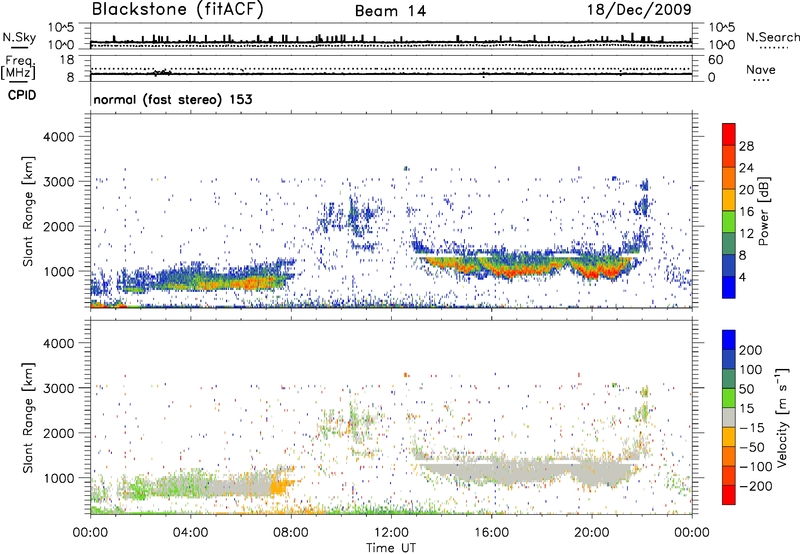Click the "4000" tick on the power panel

(59, 137)
